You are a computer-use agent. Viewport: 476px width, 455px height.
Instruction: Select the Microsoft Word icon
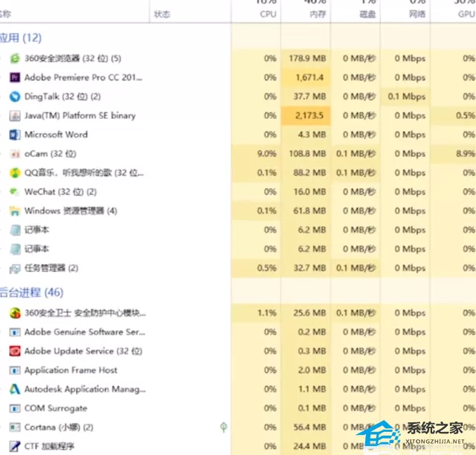(x=15, y=135)
